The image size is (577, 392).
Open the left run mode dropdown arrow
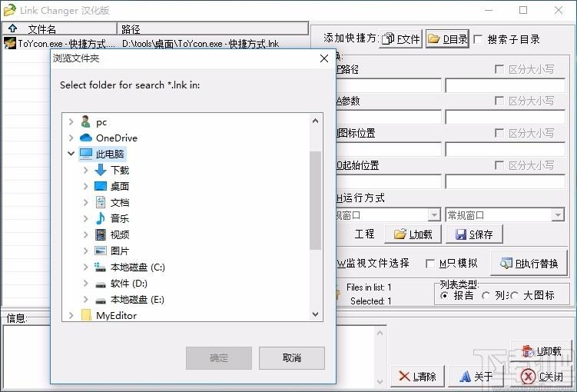click(434, 215)
